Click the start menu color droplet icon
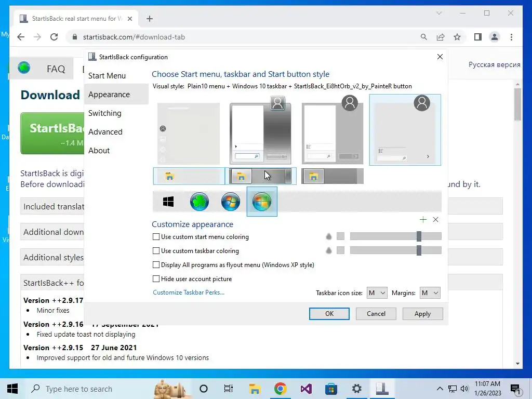The height and width of the screenshot is (399, 532). (x=328, y=236)
